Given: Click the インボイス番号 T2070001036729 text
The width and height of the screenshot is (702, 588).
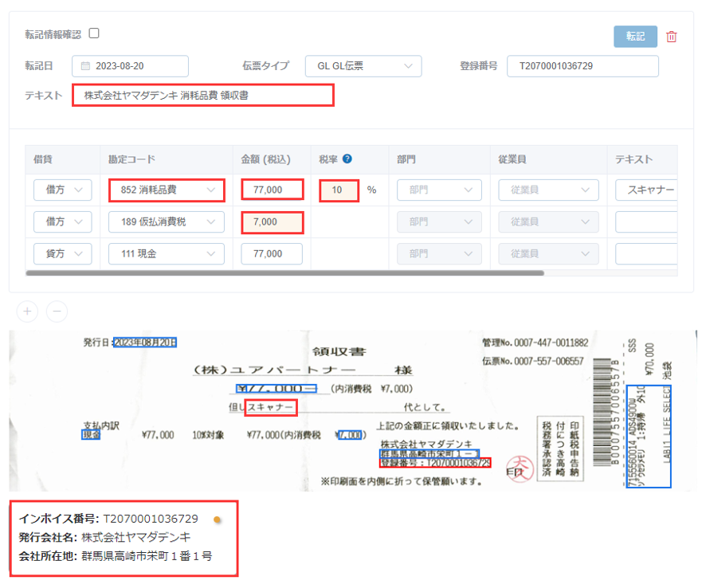Looking at the screenshot, I should (108, 519).
